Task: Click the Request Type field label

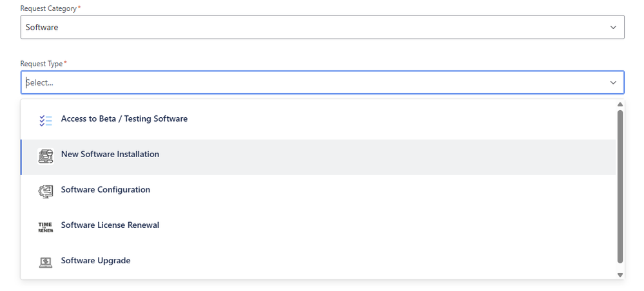Action: [x=42, y=63]
